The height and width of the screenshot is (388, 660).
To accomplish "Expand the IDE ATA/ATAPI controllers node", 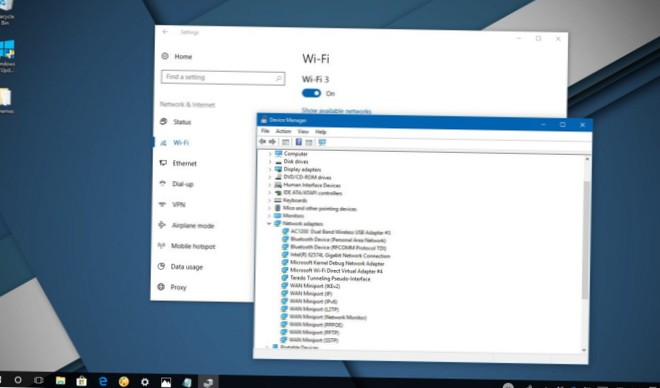I will [270, 193].
